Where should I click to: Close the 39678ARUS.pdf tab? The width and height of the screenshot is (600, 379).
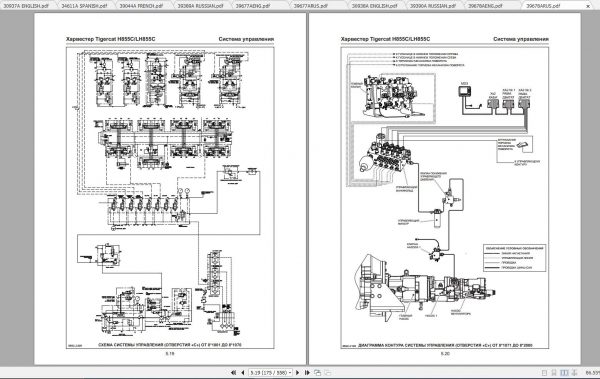coord(588,6)
